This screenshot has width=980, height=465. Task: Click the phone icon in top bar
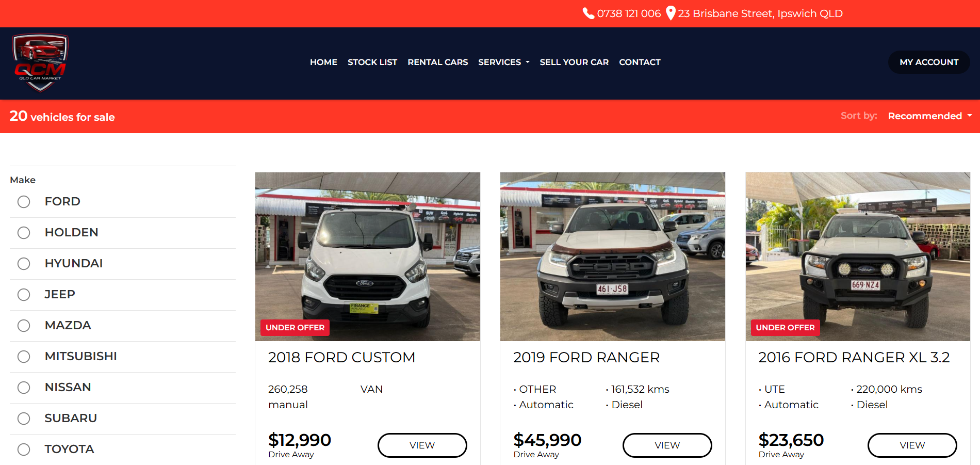pyautogui.click(x=588, y=13)
